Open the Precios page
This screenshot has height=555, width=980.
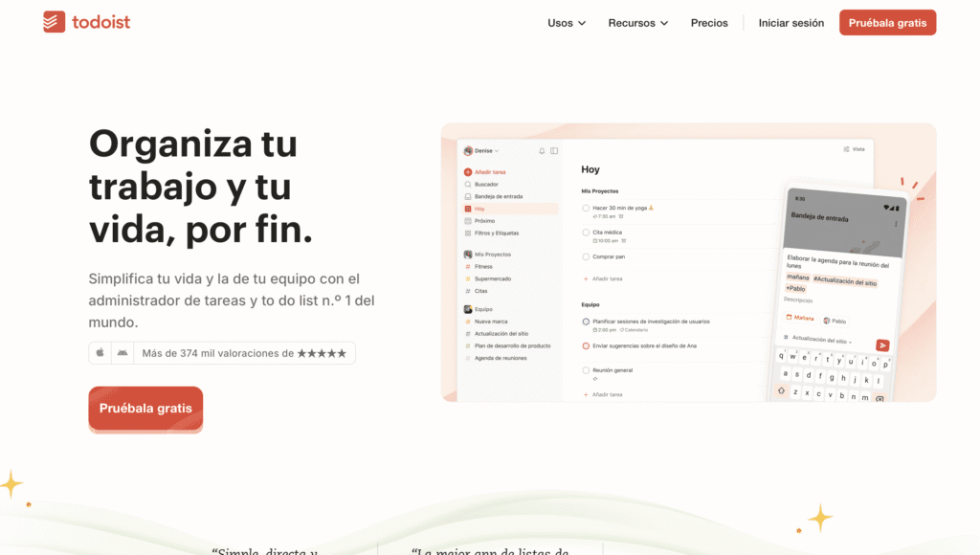click(x=709, y=23)
